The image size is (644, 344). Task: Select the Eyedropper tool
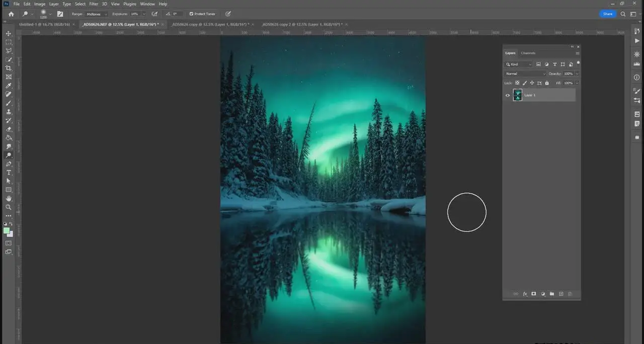[x=9, y=85]
